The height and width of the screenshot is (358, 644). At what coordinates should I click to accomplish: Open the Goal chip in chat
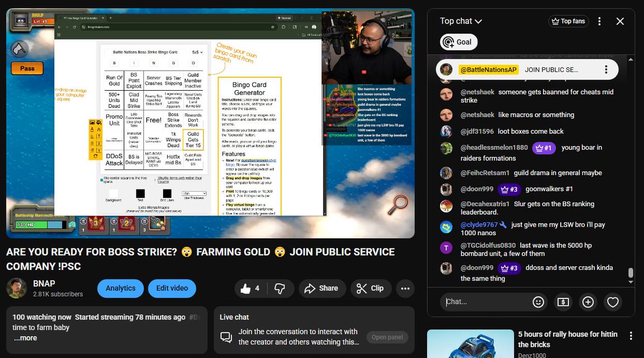pos(459,42)
